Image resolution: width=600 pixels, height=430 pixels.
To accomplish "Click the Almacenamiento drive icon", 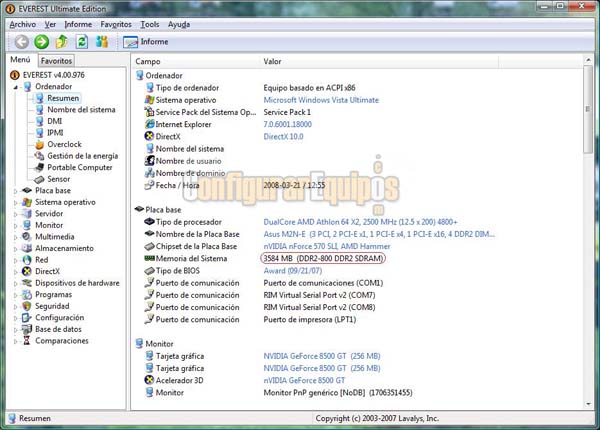I will 27,248.
